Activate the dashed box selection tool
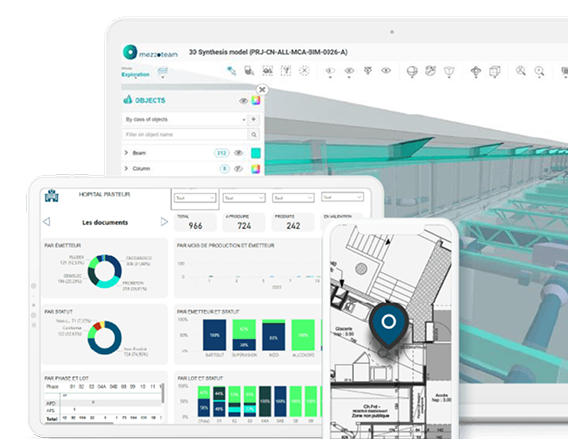This screenshot has height=439, width=568. point(268,71)
